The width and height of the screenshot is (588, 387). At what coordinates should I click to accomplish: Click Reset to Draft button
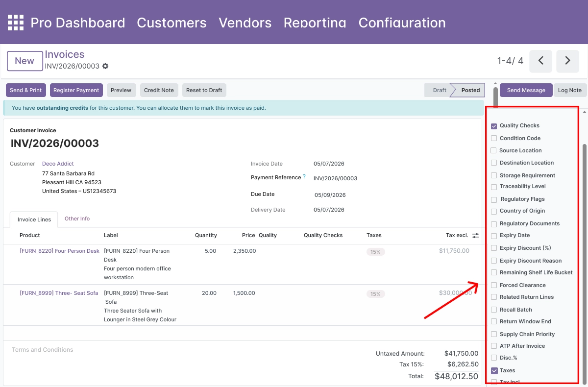point(204,90)
